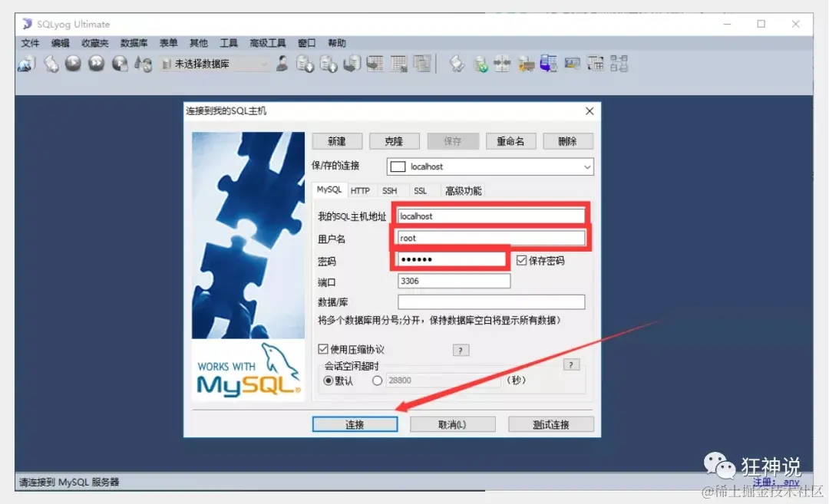Click the stacked tables toolbar icon

point(422,64)
